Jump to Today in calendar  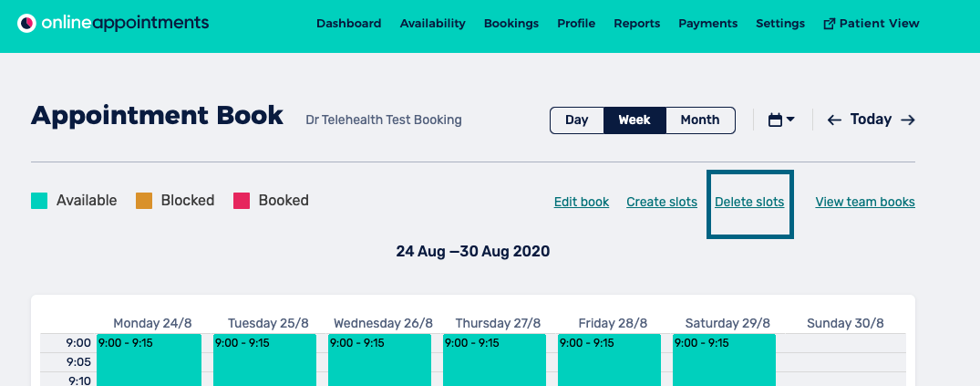871,120
